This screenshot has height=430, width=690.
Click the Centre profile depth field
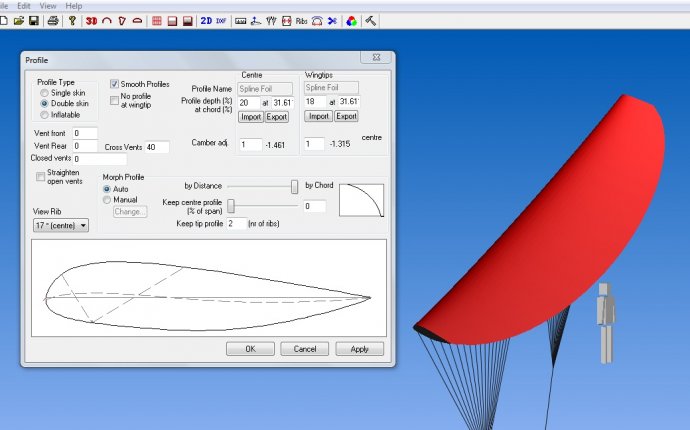[249, 103]
